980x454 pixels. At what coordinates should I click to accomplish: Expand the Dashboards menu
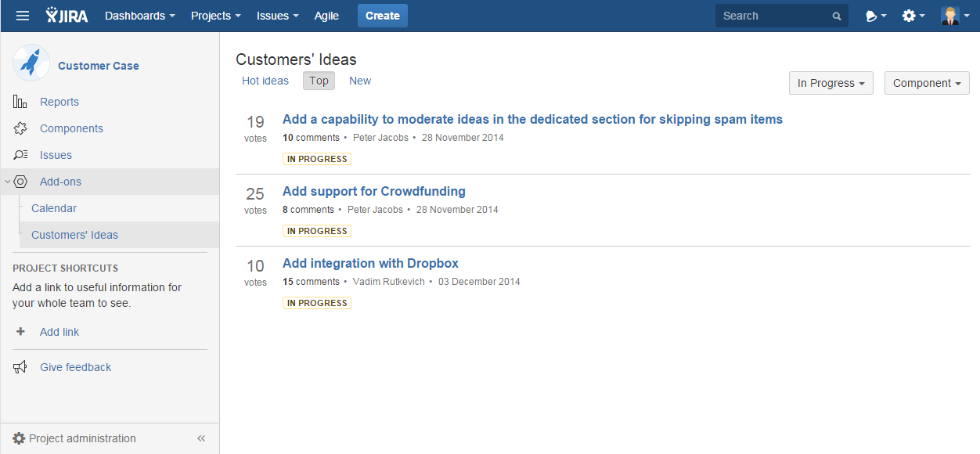click(x=140, y=16)
